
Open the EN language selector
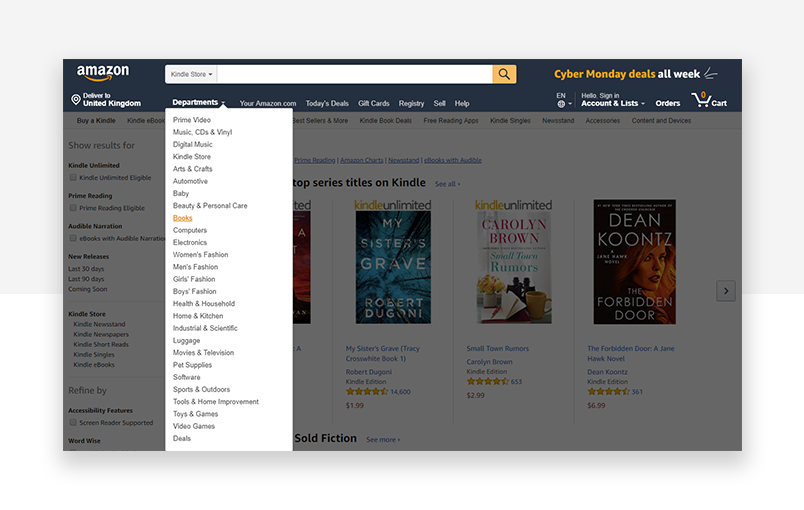point(564,100)
